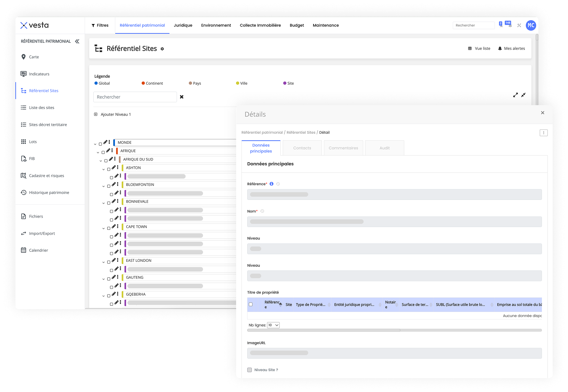
Task: Click the collapse-all arrows icon
Action: click(x=523, y=95)
